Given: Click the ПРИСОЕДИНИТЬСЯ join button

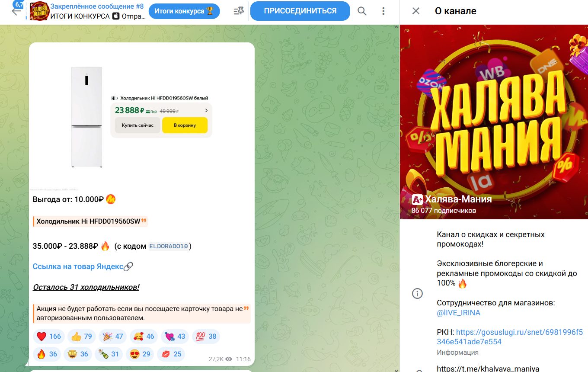Looking at the screenshot, I should point(300,11).
